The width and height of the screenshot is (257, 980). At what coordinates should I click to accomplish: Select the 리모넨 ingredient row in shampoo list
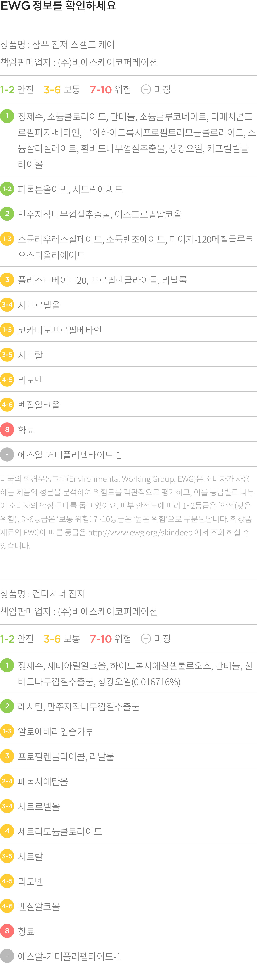coord(128,379)
